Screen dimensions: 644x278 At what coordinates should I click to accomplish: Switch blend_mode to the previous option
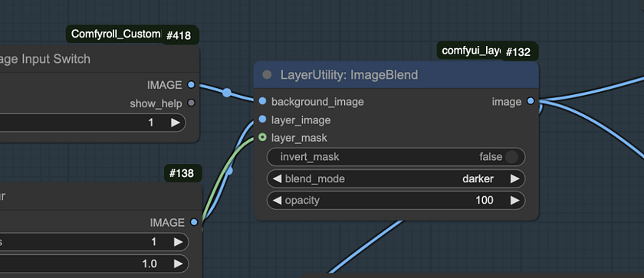[x=278, y=178]
